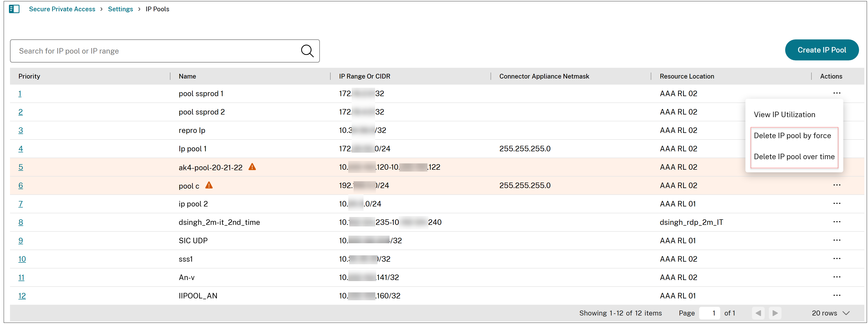Click warning icon beside ak4-pool-20-21-22
Screen dimensions: 868x326
tap(252, 167)
